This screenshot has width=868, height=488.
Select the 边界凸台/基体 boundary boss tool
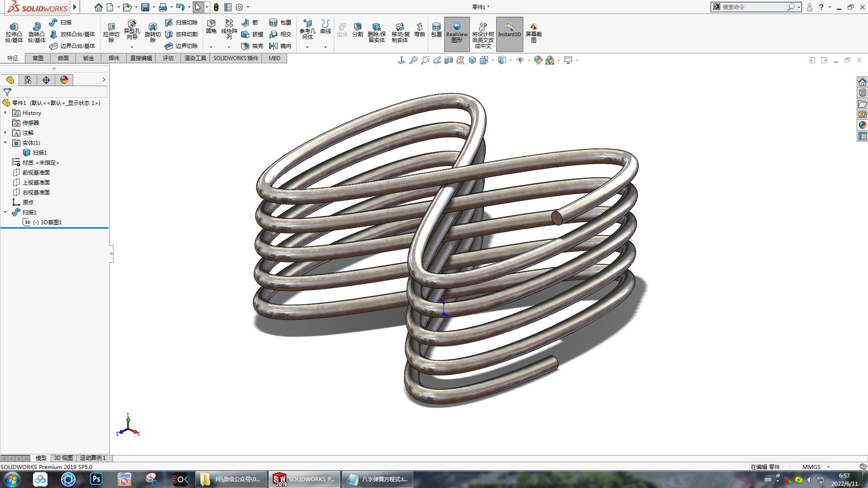pyautogui.click(x=72, y=46)
